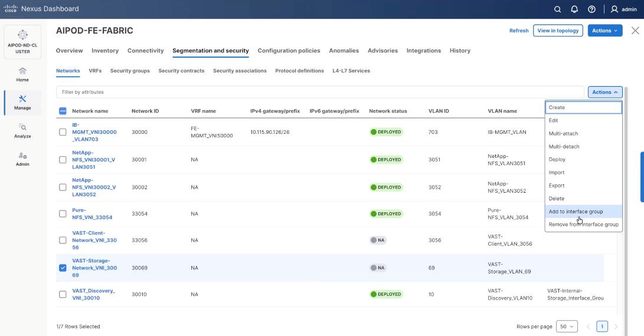Open the notifications bell
Image resolution: width=644 pixels, height=336 pixels.
coord(574,9)
